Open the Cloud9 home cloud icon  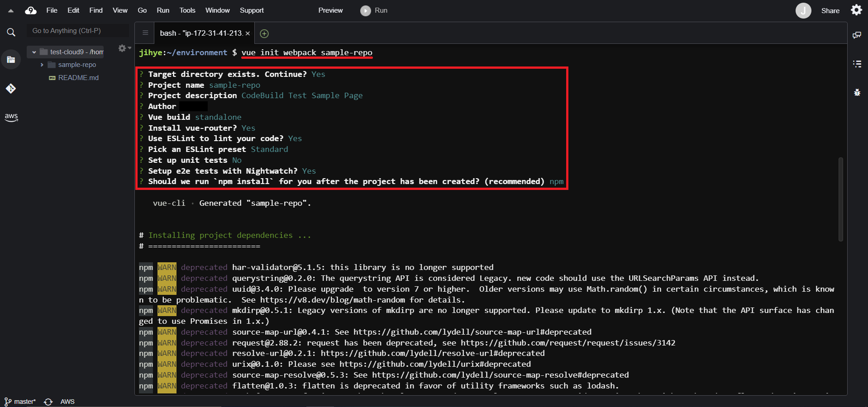31,10
